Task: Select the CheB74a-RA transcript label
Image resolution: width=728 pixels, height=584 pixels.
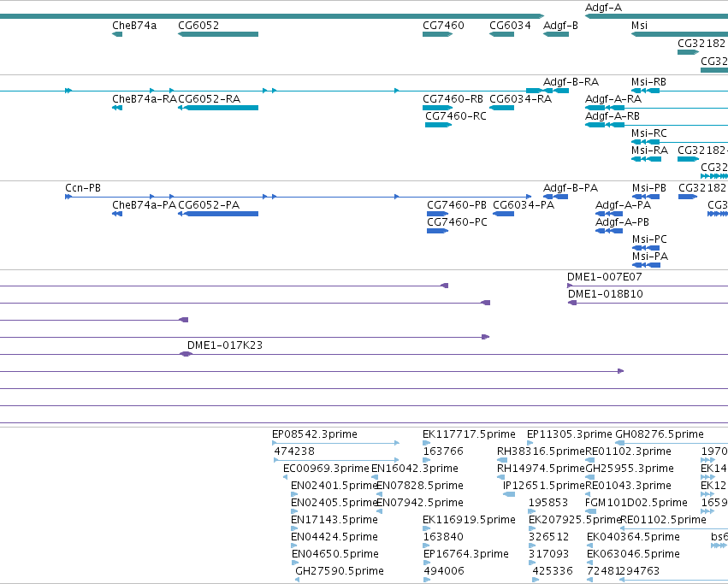Action: (145, 99)
